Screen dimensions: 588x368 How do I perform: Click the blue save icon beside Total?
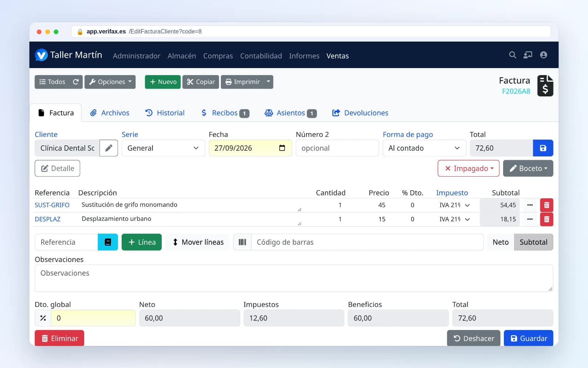543,148
